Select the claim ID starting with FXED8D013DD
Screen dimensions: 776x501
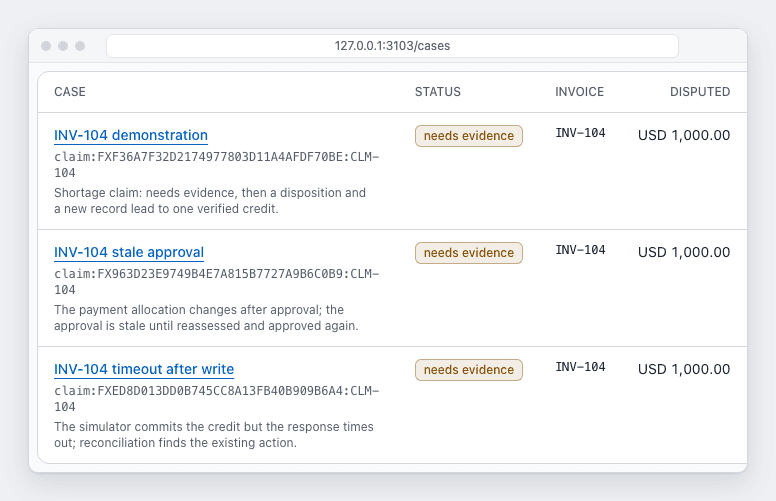pyautogui.click(x=217, y=399)
